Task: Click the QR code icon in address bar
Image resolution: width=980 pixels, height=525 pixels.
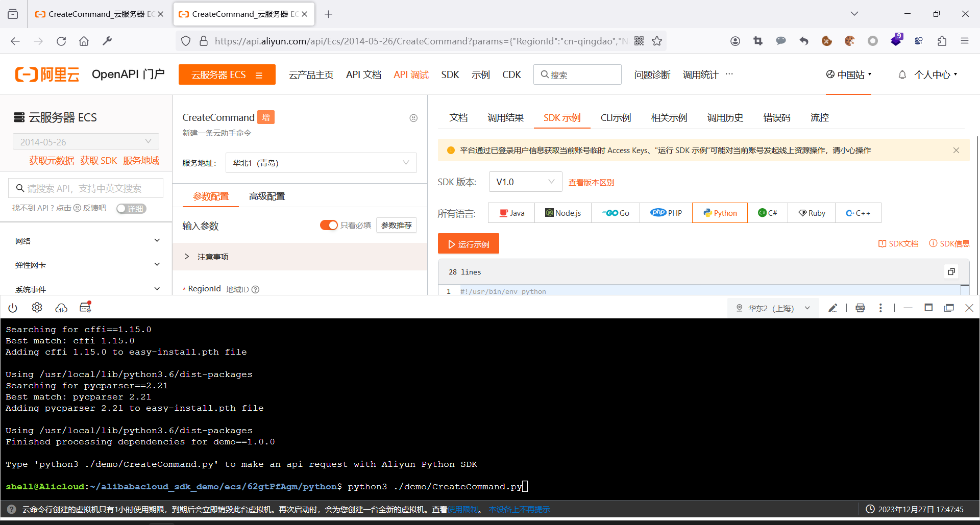Action: pos(639,41)
